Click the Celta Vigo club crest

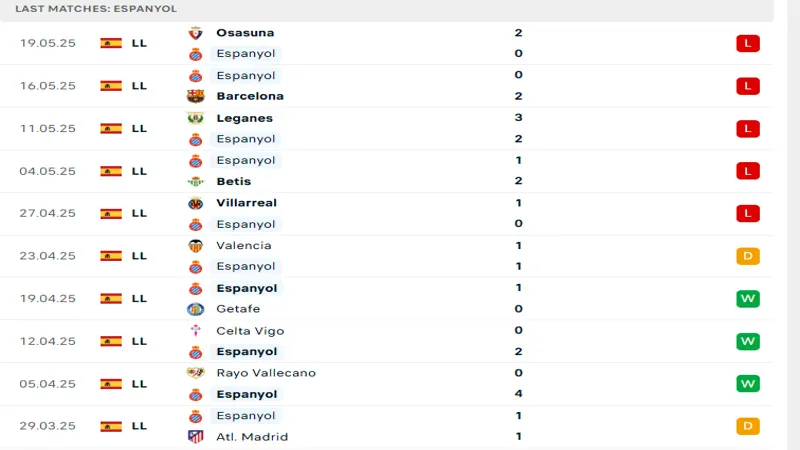click(x=195, y=331)
